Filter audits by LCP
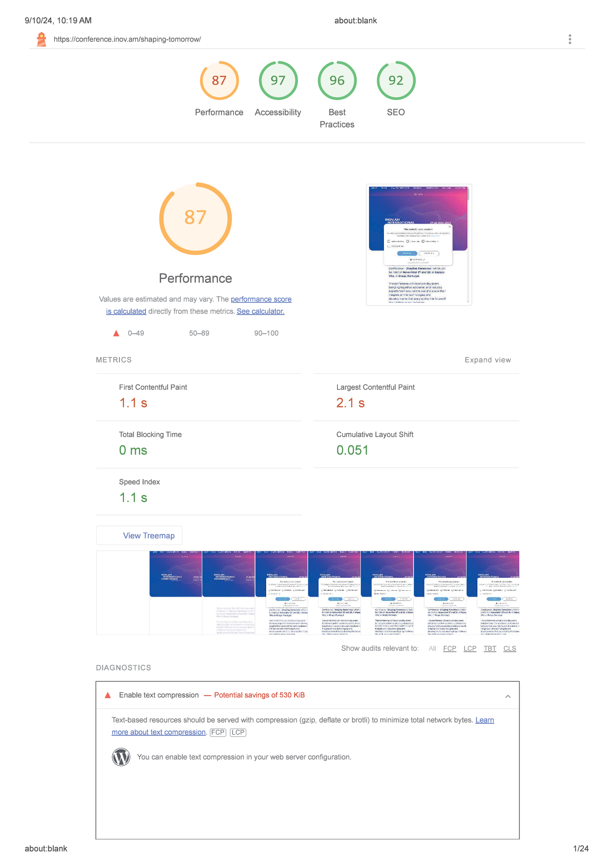 point(470,648)
